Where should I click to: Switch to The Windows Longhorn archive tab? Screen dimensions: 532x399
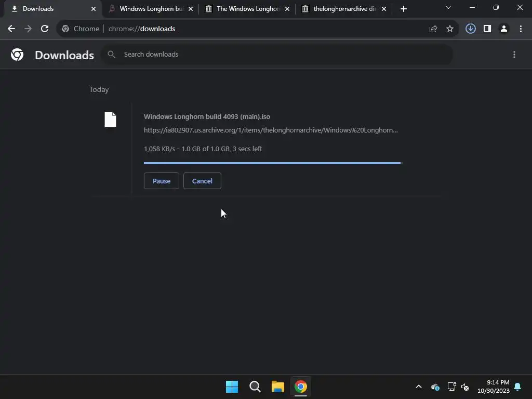pos(248,9)
